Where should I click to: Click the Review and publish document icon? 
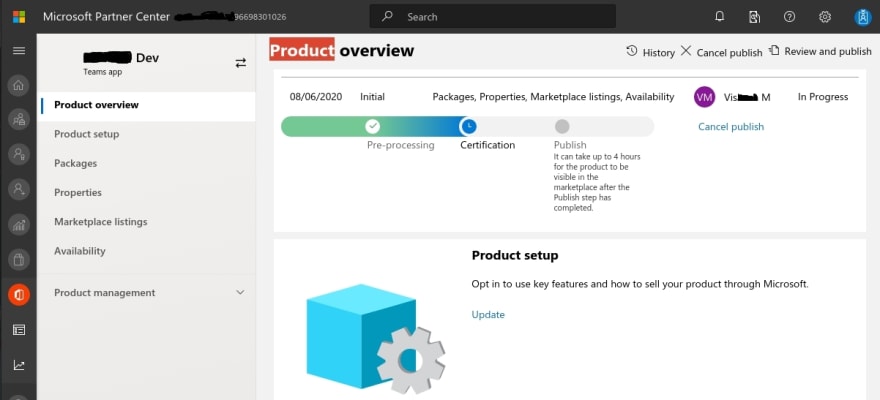774,50
